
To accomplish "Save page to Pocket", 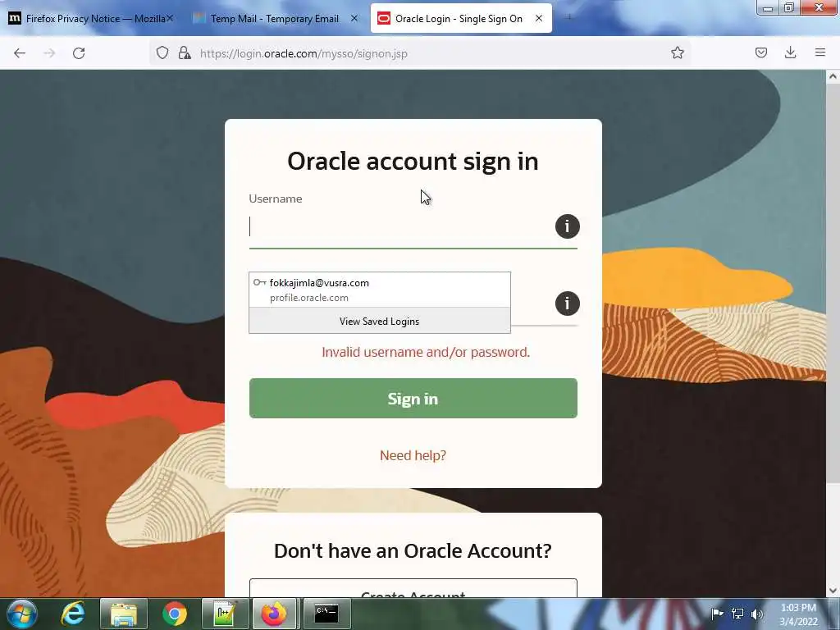I will (761, 52).
